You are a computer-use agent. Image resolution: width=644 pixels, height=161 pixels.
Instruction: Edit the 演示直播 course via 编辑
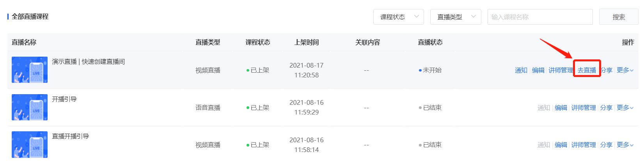tap(538, 70)
